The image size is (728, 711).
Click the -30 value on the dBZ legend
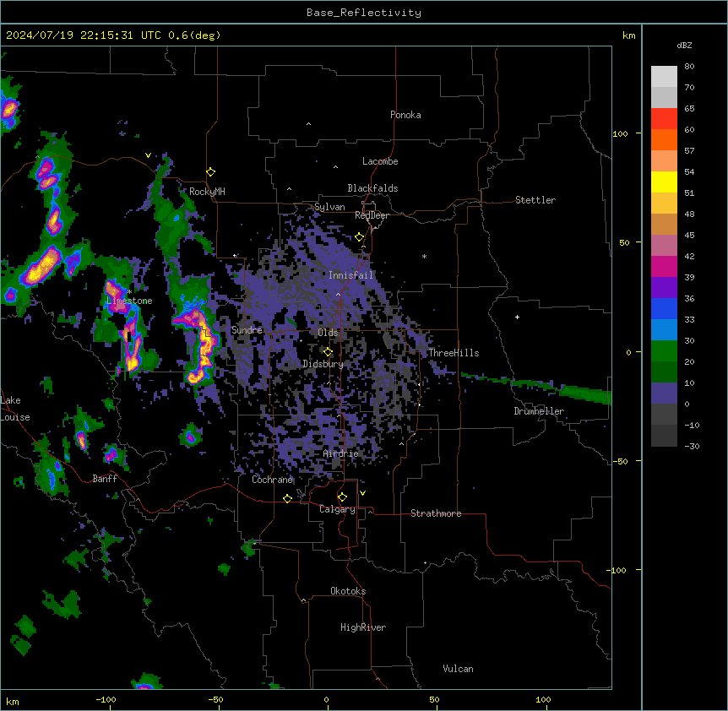tap(692, 446)
